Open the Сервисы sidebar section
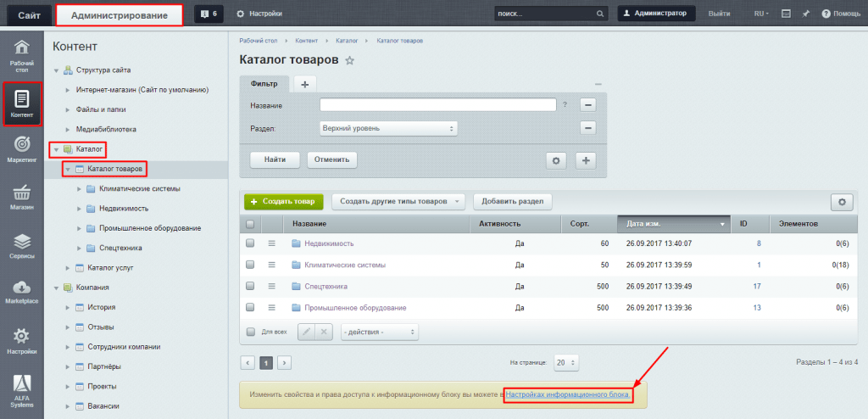This screenshot has width=868, height=419. click(x=22, y=246)
